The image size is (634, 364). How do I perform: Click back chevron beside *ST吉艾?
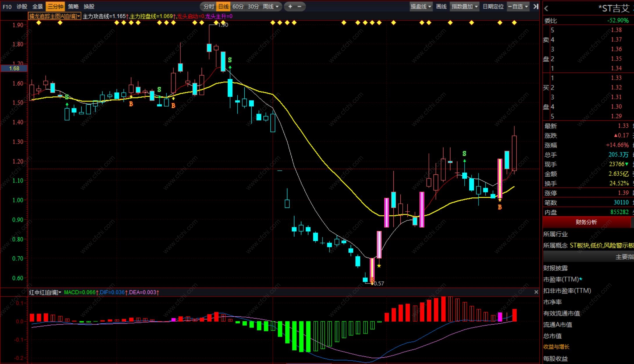(546, 8)
